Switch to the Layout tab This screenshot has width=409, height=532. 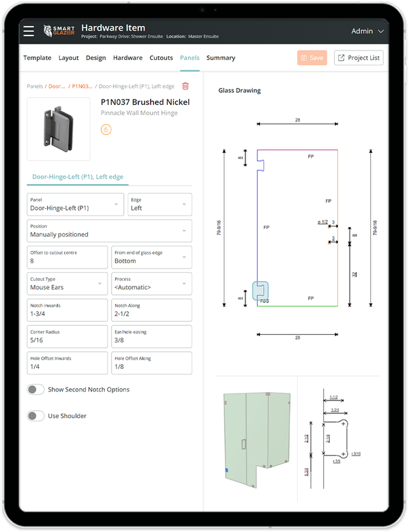coord(68,58)
